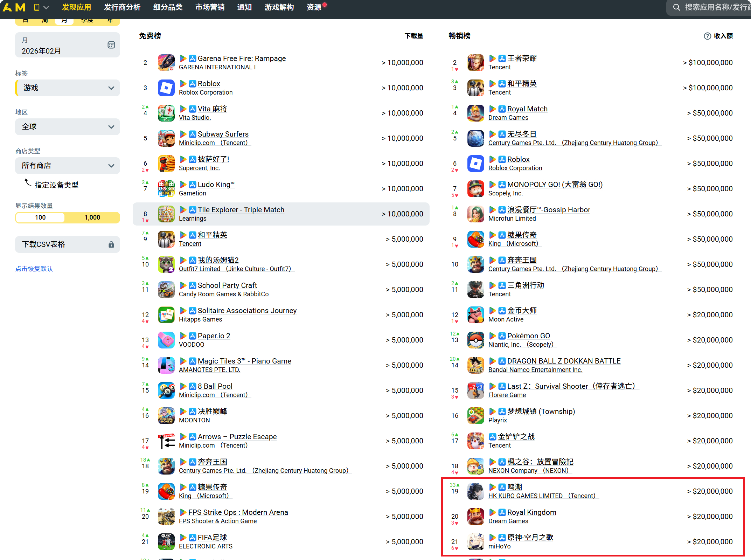Click the Pokémon GO app icon
Image resolution: width=751 pixels, height=560 pixels.
pos(475,340)
